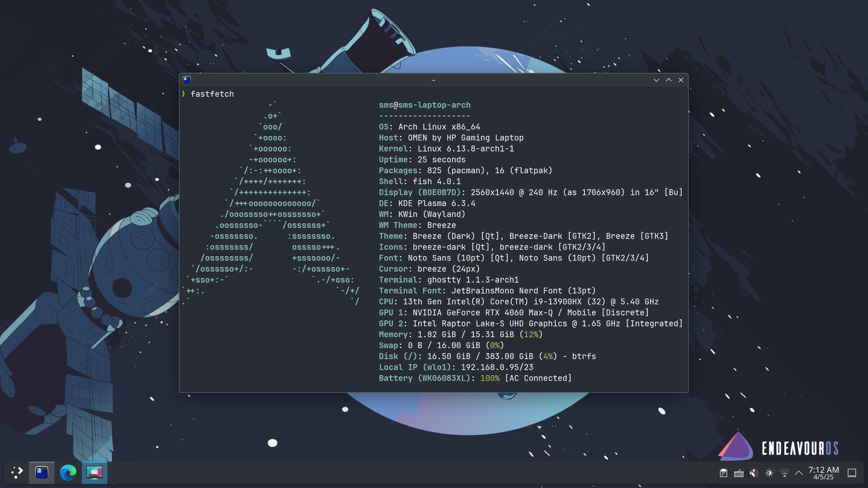Click the keyboard tray icon
This screenshot has width=868, height=488.
point(739,473)
